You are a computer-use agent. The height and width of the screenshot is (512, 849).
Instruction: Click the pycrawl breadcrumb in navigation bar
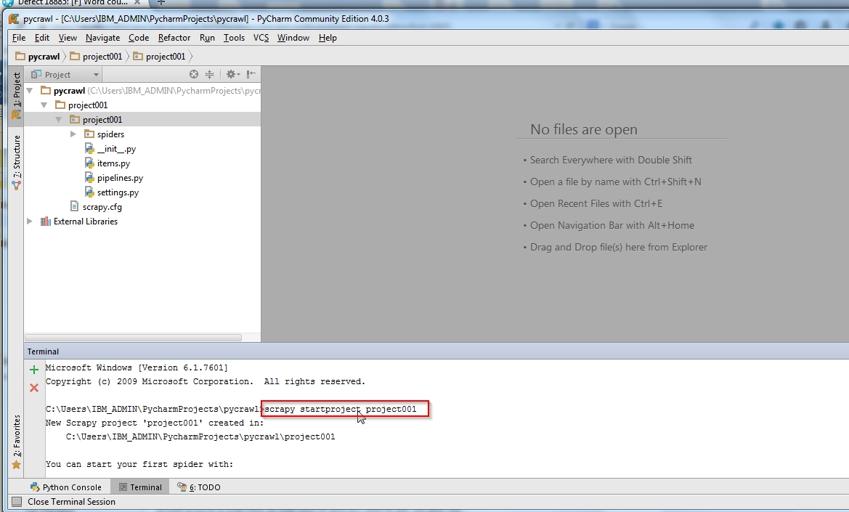coord(37,56)
